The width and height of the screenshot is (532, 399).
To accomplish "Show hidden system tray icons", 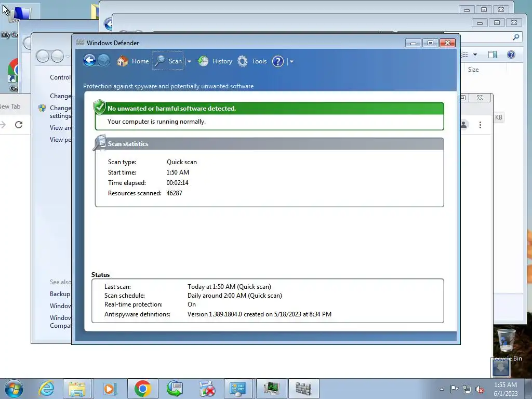I will click(x=442, y=389).
